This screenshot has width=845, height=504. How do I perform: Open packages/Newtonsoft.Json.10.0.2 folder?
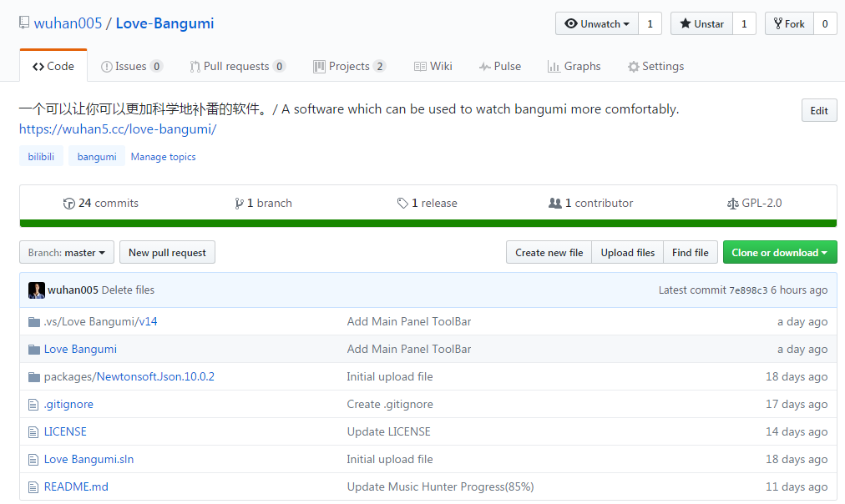[129, 377]
